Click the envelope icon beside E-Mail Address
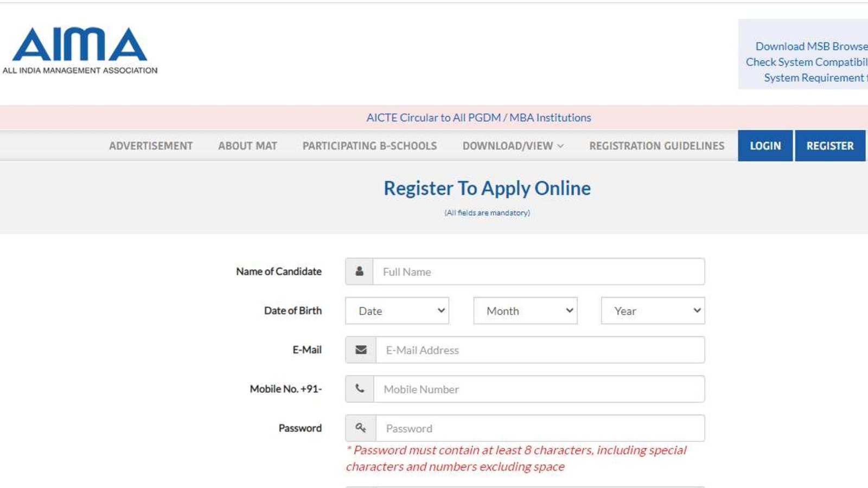Screen dimensions: 868x488 tap(360, 350)
